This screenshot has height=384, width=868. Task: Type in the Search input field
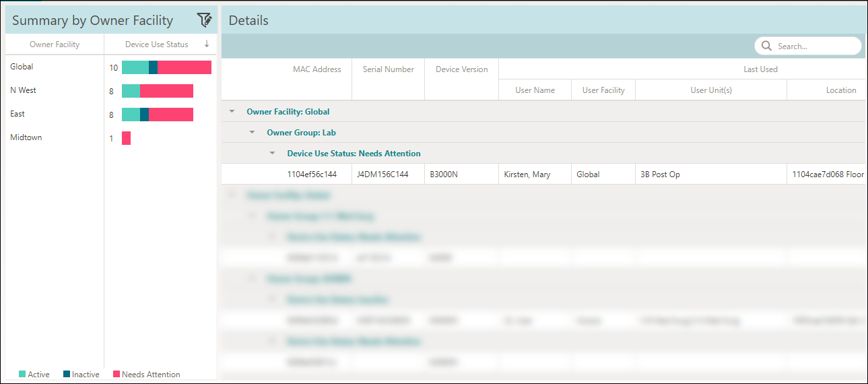click(815, 46)
